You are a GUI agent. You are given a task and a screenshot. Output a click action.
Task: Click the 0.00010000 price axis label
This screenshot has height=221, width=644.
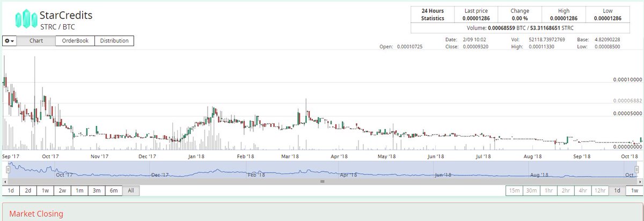coord(627,79)
